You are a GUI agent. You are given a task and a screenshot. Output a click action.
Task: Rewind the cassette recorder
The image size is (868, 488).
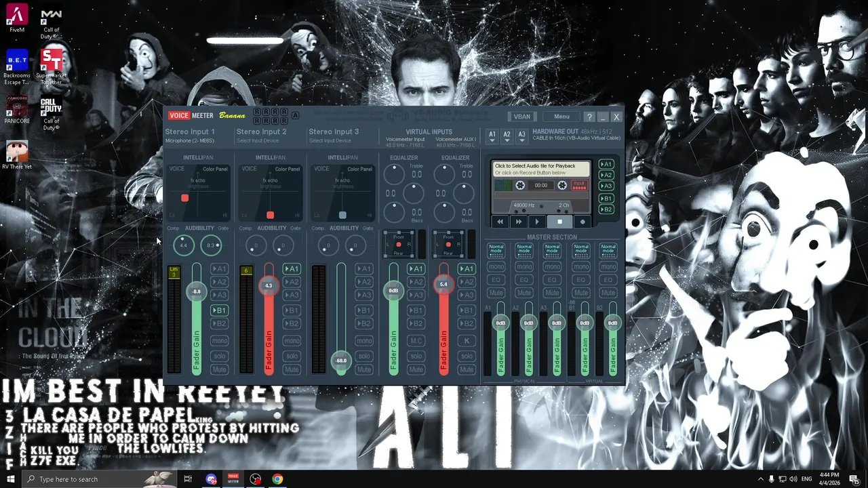[x=500, y=222]
